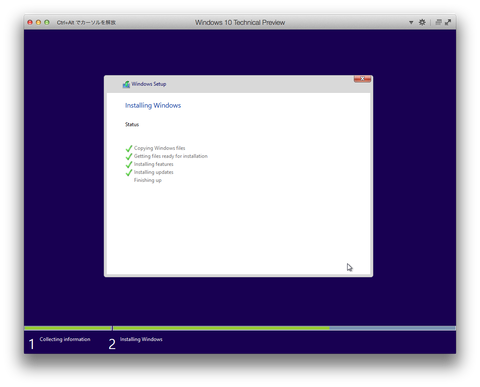The height and width of the screenshot is (387, 480).
Task: Switch to Coherence view icon
Action: click(x=438, y=22)
